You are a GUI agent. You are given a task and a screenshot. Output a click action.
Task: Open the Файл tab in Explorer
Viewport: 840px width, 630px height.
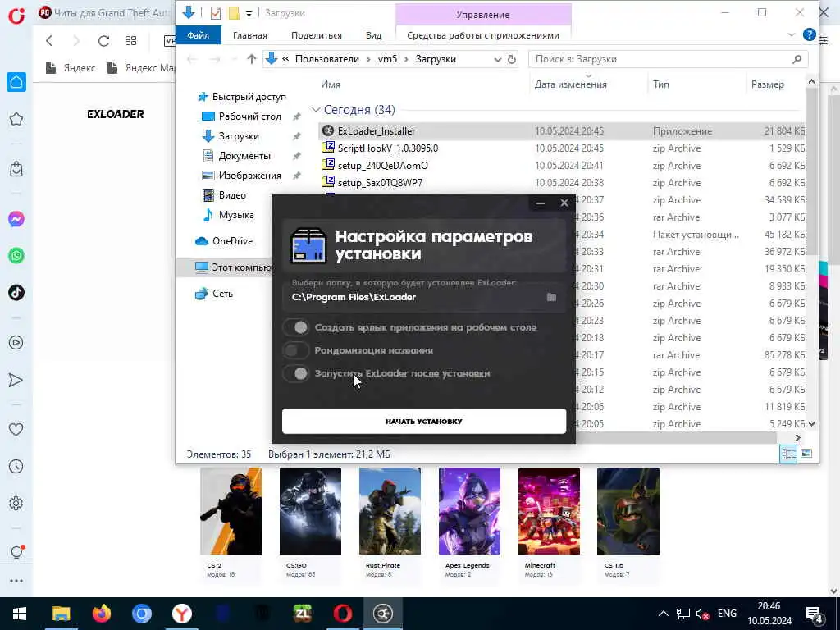tap(199, 35)
